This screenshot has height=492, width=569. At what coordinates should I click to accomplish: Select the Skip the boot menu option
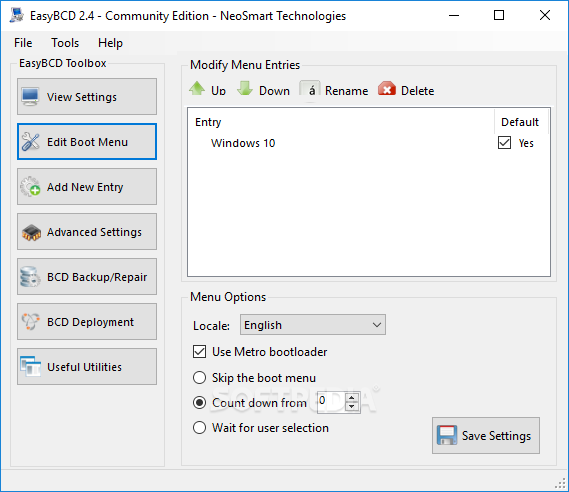click(199, 377)
